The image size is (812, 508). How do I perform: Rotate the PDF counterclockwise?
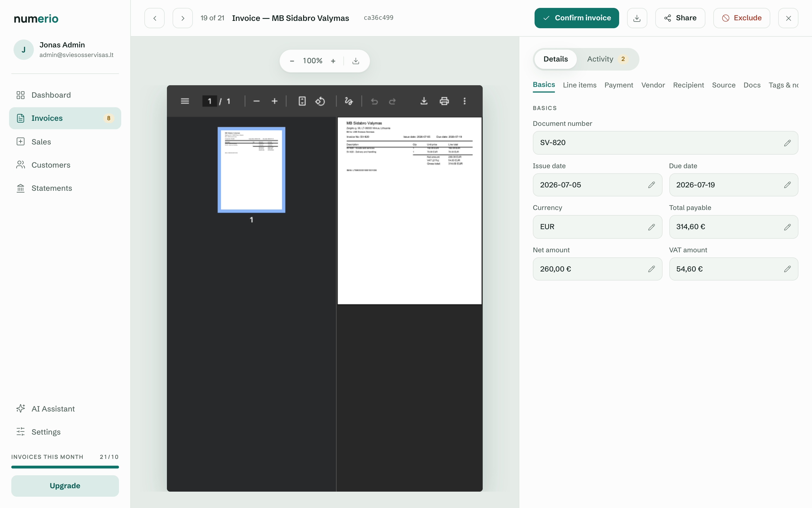tap(320, 101)
